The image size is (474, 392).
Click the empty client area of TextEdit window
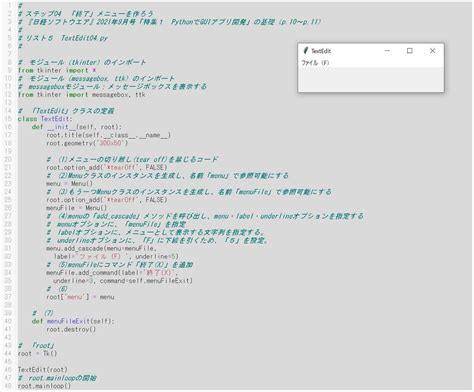(x=371, y=79)
